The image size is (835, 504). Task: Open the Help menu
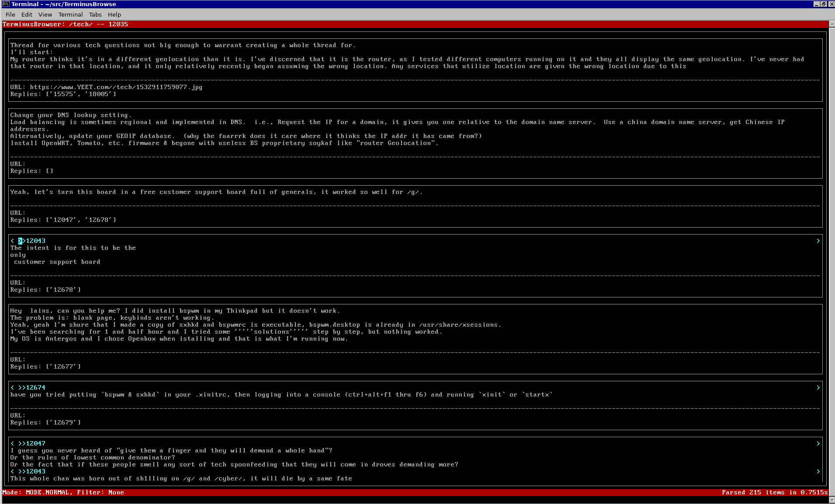point(114,14)
